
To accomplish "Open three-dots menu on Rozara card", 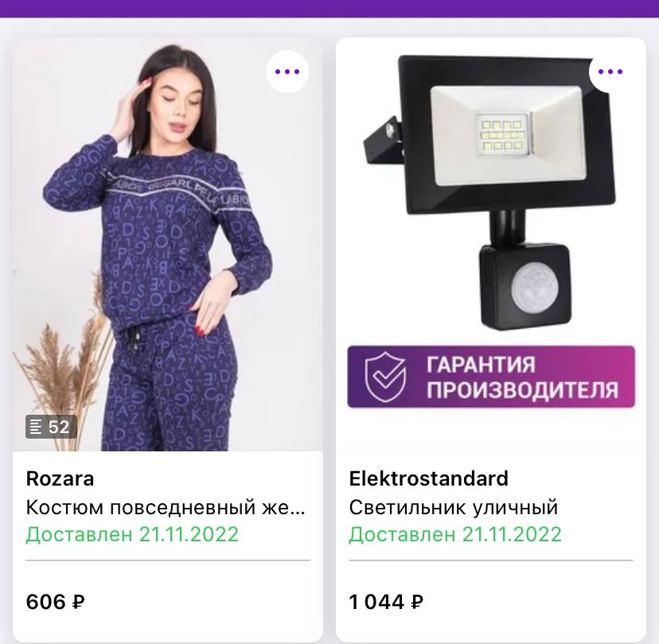I will click(x=287, y=72).
